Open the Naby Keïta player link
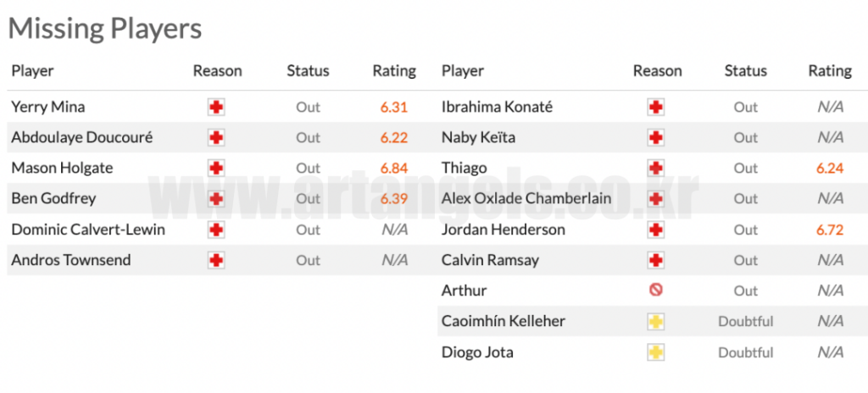 click(x=478, y=138)
